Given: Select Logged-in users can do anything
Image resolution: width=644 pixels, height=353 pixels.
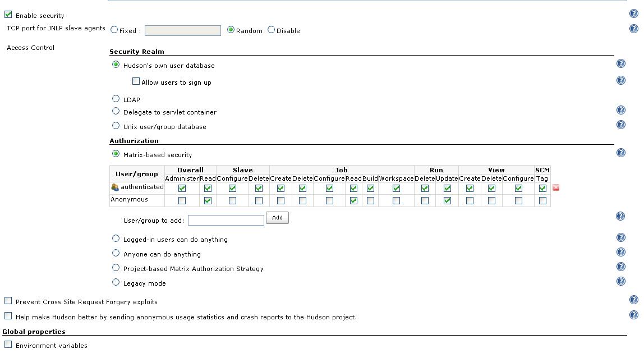Looking at the screenshot, I should [x=116, y=239].
